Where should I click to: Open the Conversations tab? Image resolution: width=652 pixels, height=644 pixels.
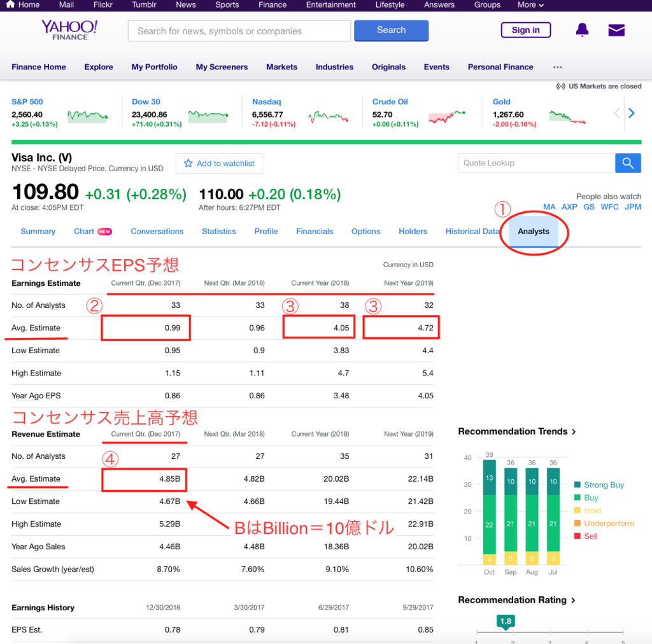tap(157, 232)
